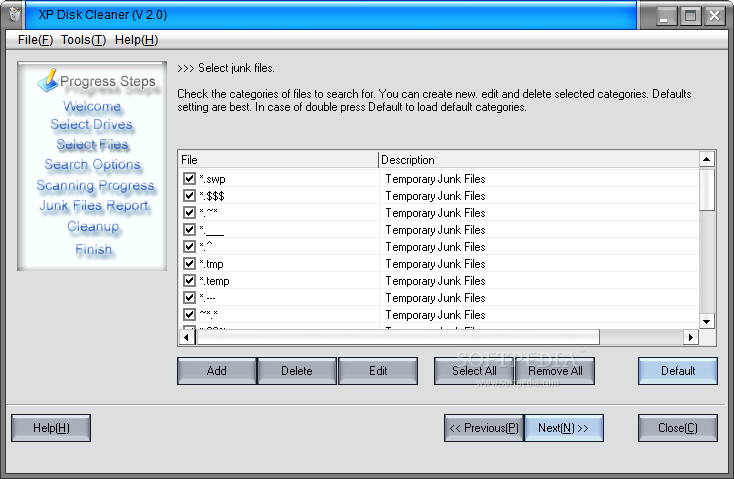Uncheck the *.--- file checkbox
This screenshot has width=734, height=479.
(x=189, y=297)
